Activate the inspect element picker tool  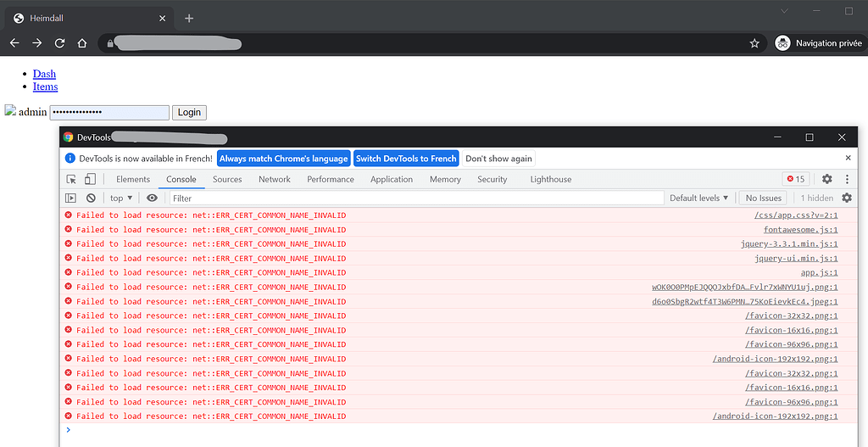[x=72, y=179]
